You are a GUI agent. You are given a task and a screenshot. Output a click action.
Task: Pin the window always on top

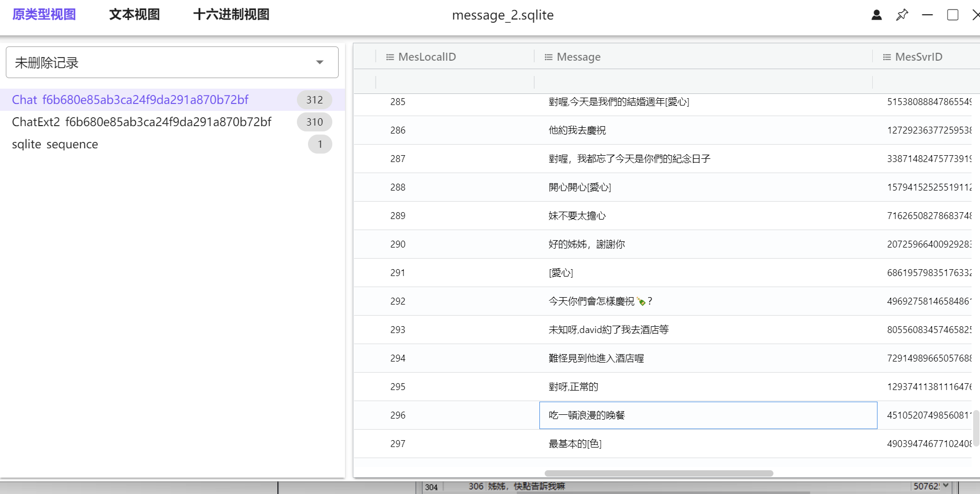click(x=902, y=15)
